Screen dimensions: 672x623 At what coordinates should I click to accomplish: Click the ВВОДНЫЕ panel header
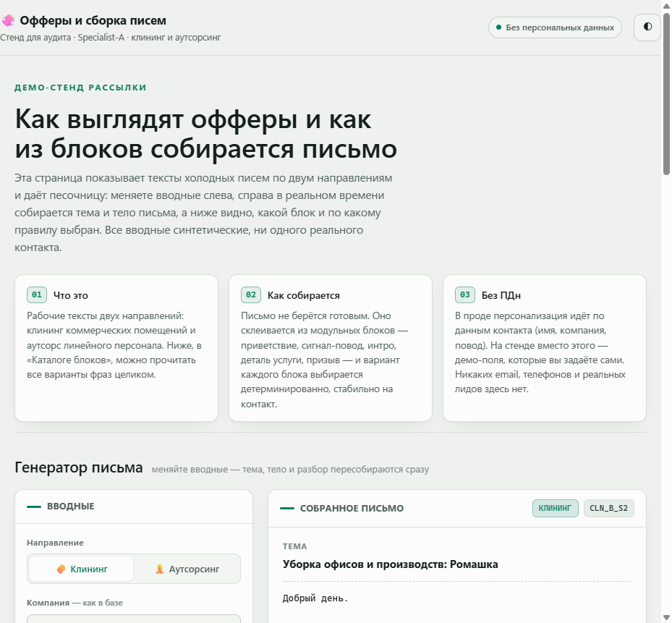pos(71,507)
